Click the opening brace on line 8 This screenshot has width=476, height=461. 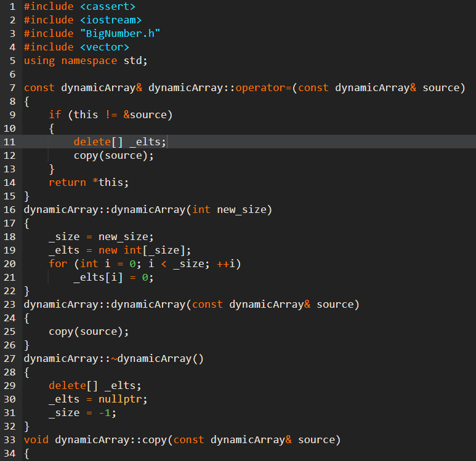point(26,102)
